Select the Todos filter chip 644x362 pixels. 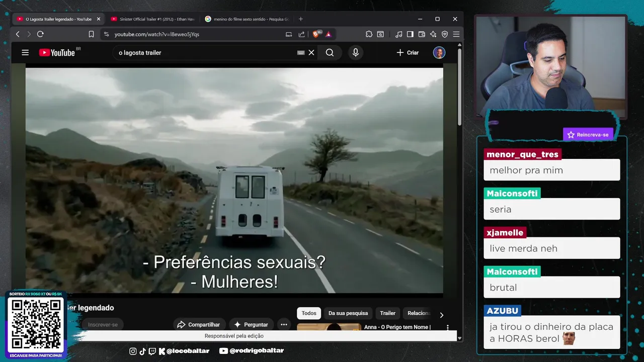point(309,313)
